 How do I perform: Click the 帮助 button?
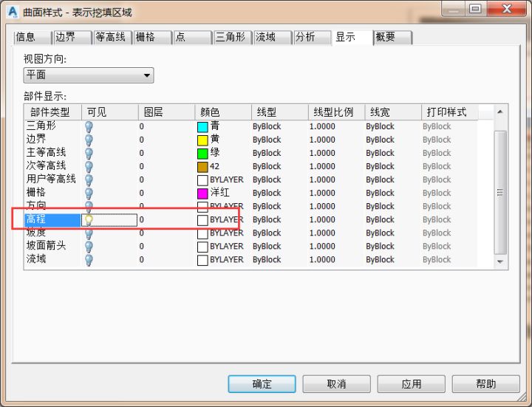[486, 384]
